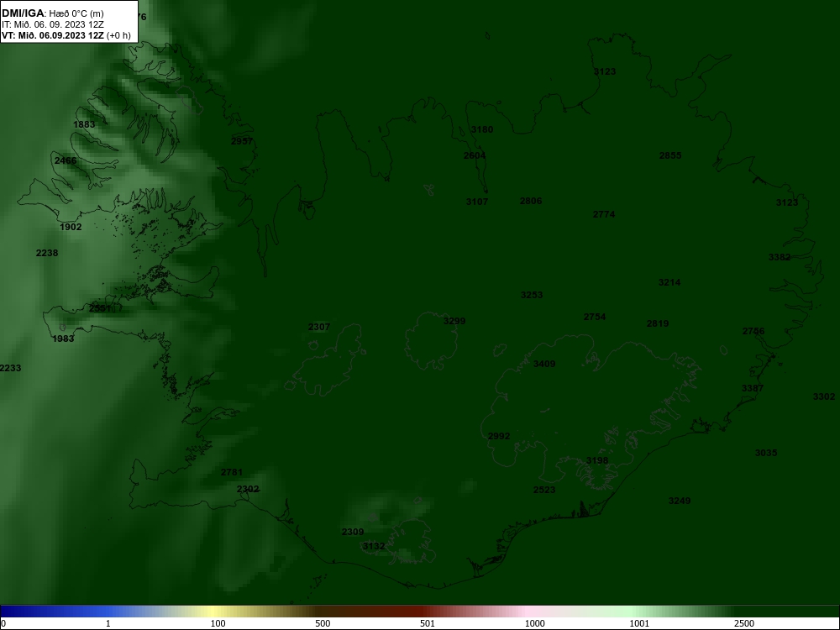The image size is (840, 630).
Task: Click the 1902 height value
Action: (71, 227)
